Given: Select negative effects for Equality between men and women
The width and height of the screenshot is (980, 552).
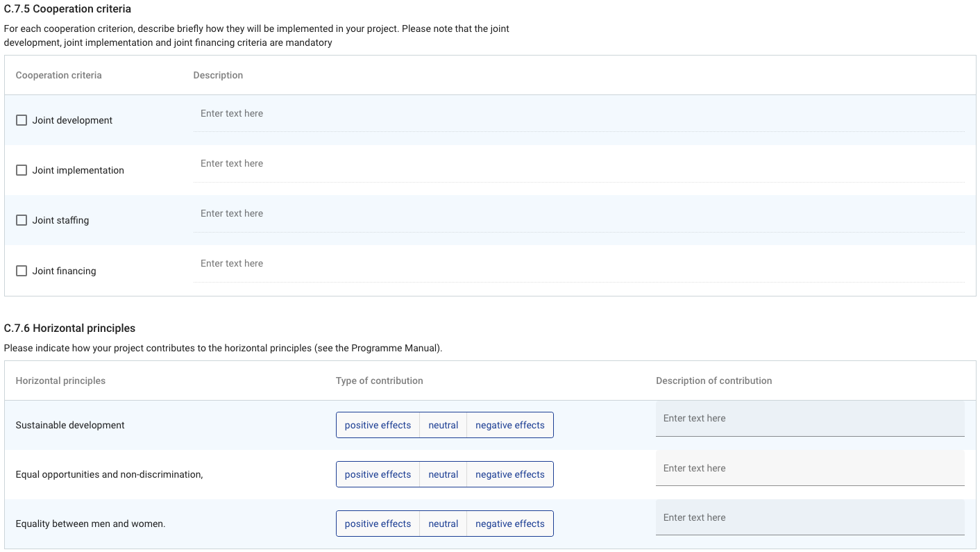Looking at the screenshot, I should tap(509, 524).
